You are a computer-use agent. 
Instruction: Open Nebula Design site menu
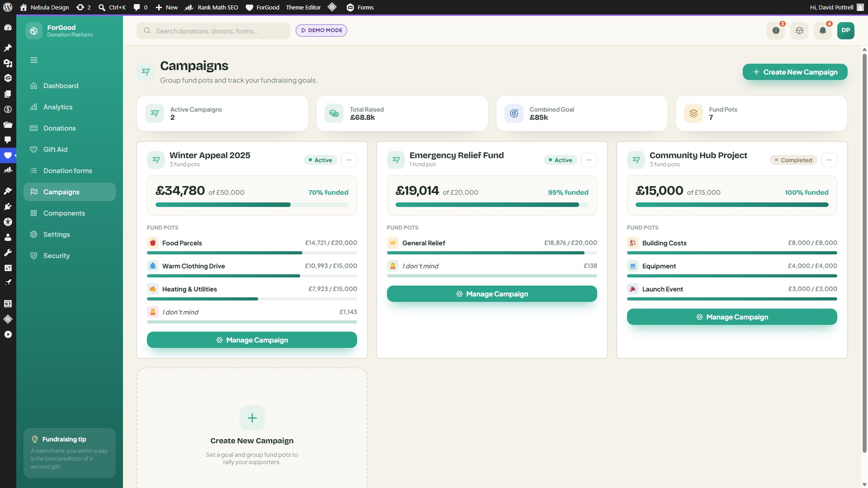tap(45, 7)
